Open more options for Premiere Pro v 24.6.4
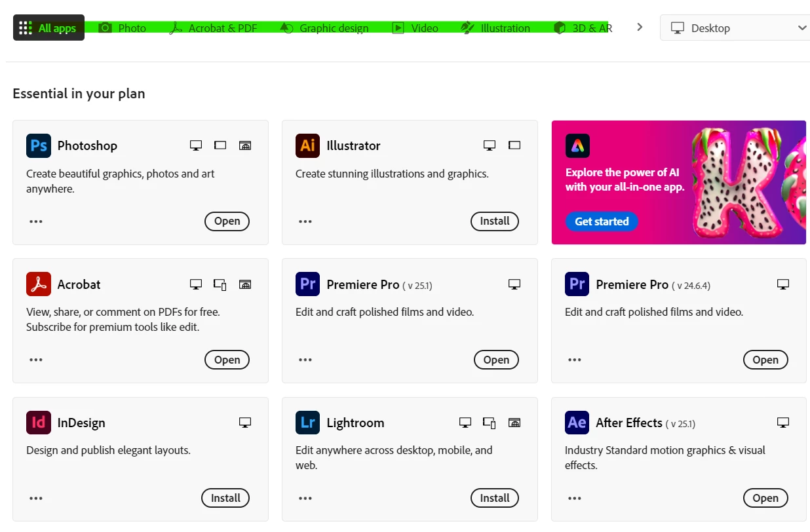The height and width of the screenshot is (532, 810). 575,360
